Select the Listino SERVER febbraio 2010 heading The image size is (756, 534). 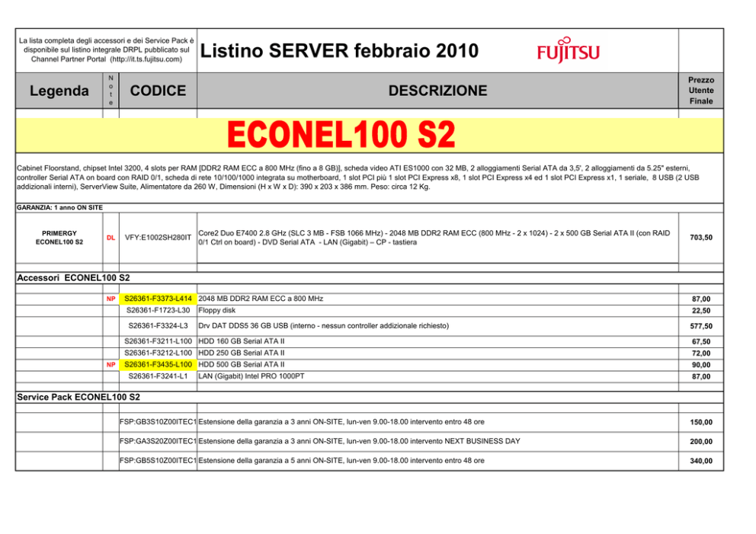point(339,51)
